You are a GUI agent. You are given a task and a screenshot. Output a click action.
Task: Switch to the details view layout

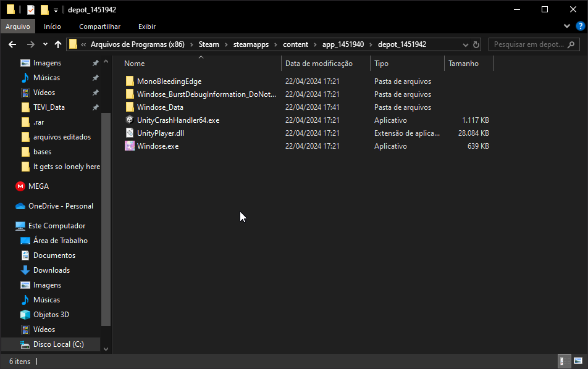click(x=564, y=361)
